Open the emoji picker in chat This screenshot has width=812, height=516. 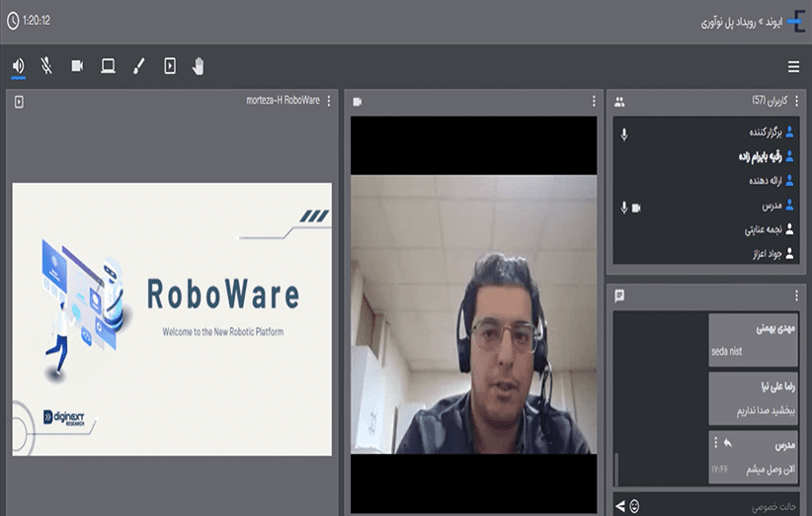coord(634,506)
